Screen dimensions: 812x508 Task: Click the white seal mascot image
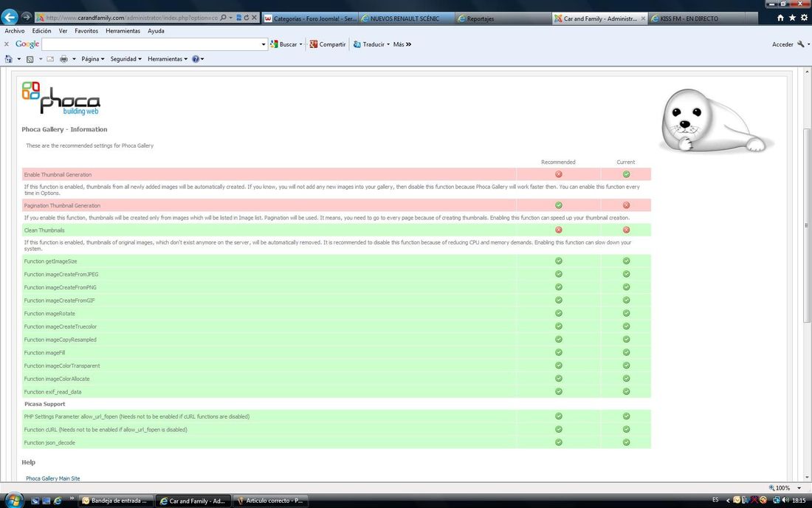coord(716,120)
